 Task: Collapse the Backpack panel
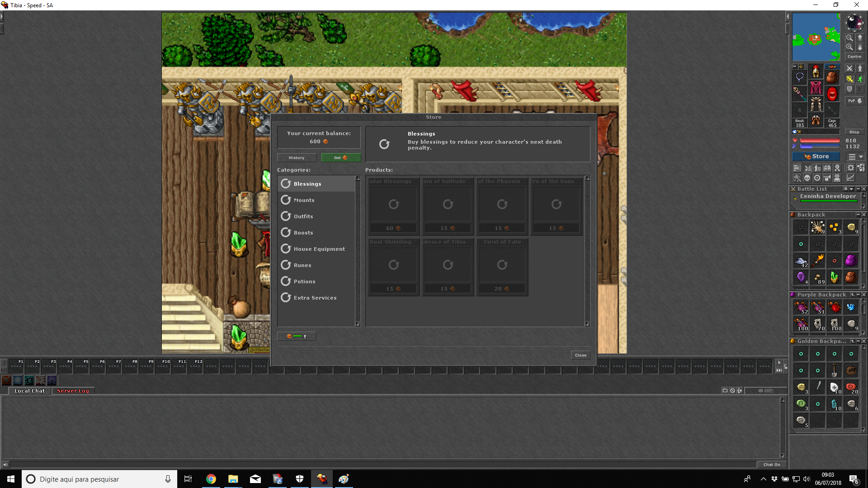point(858,215)
